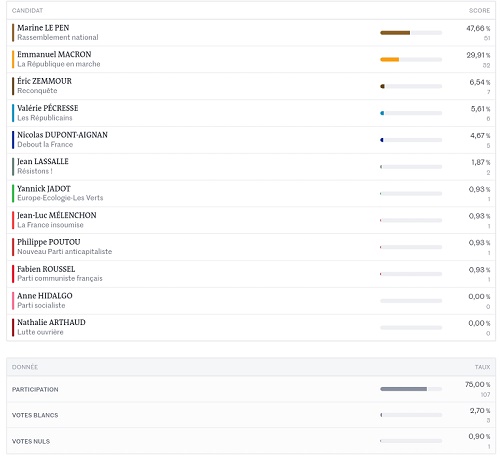This screenshot has height=458, width=500.
Task: Click the Marine LE PEN candidate name
Action: point(43,28)
